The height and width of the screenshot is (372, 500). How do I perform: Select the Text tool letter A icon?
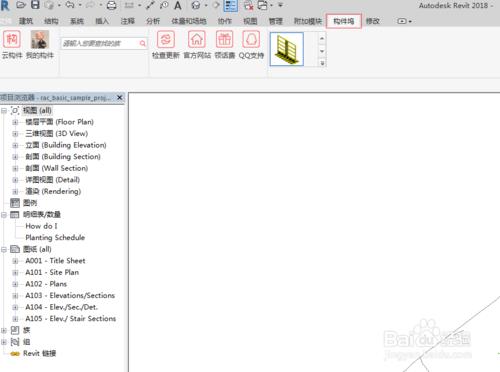coord(178,5)
